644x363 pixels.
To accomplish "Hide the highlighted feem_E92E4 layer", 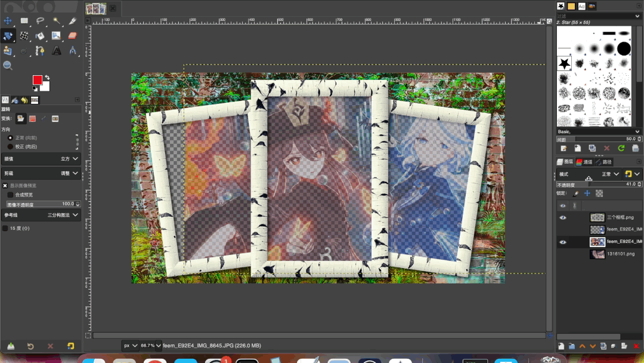I will click(x=563, y=242).
